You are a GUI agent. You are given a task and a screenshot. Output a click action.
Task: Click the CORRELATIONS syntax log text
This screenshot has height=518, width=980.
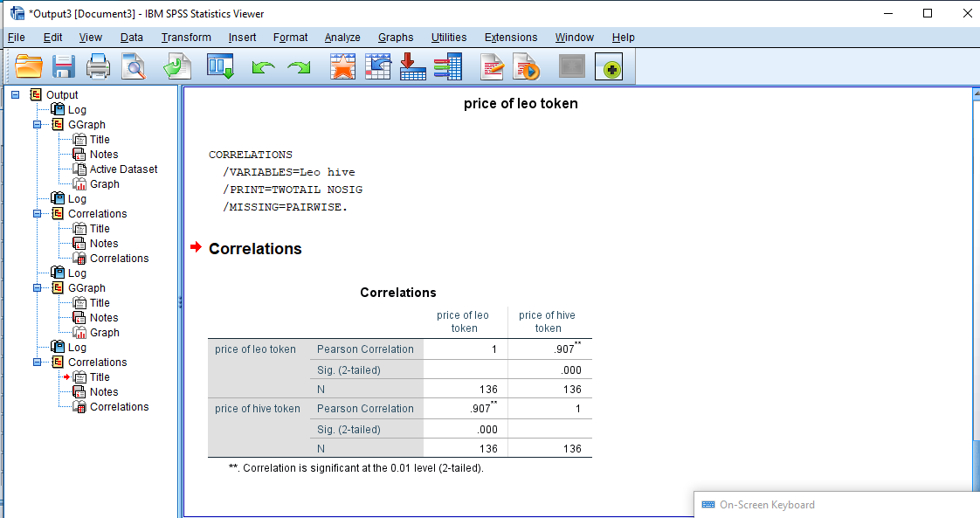(x=286, y=181)
